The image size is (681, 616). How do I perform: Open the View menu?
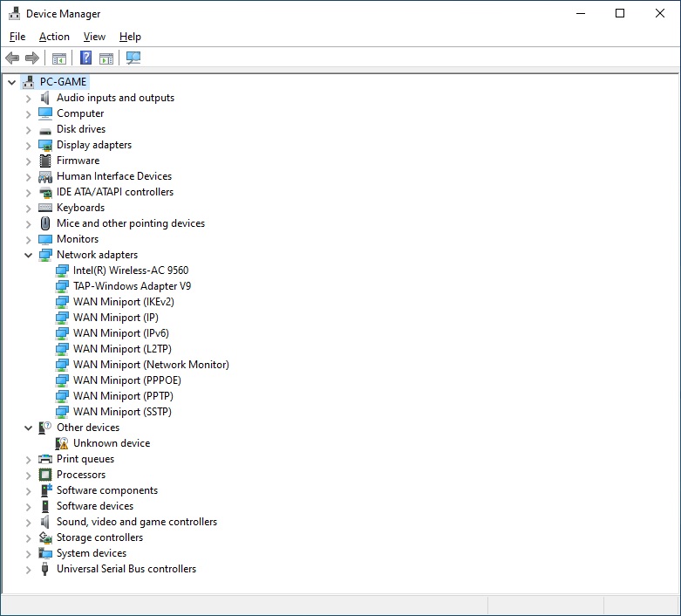point(94,37)
